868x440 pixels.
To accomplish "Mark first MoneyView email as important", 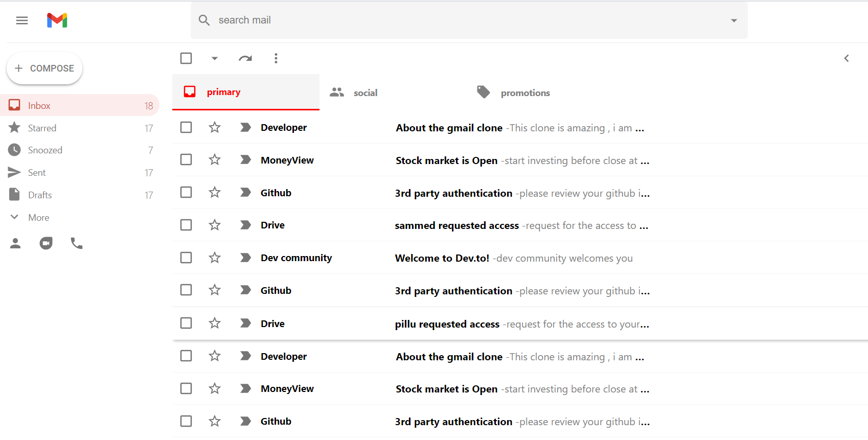I will (x=245, y=160).
